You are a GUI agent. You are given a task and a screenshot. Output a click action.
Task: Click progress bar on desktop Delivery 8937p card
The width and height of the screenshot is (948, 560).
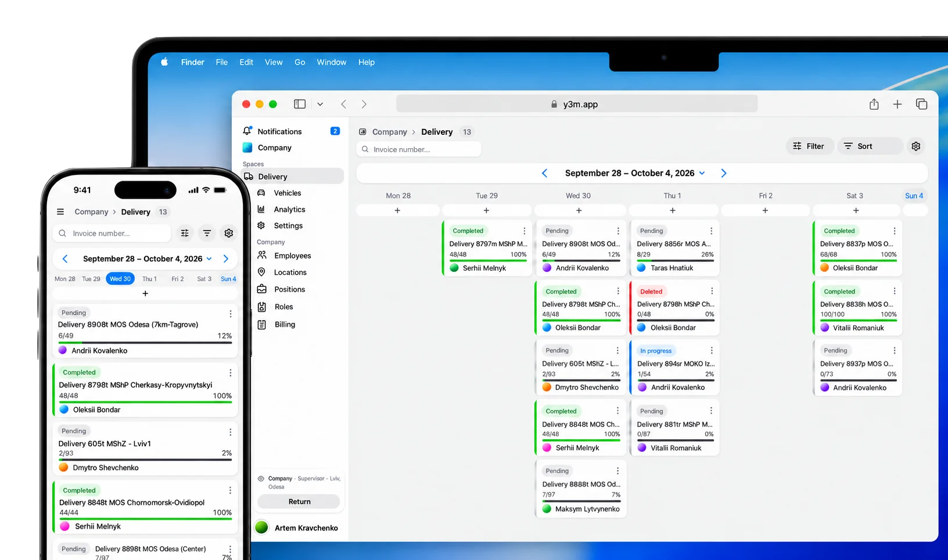click(858, 380)
